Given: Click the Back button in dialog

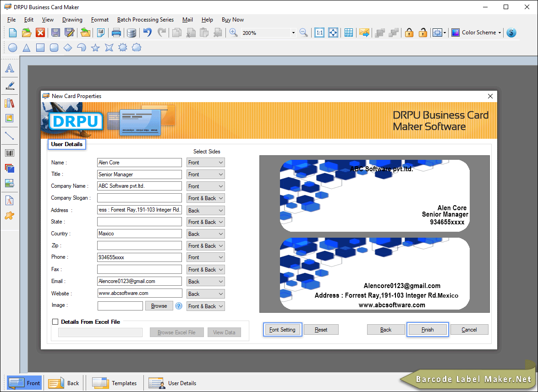Looking at the screenshot, I should pos(386,330).
